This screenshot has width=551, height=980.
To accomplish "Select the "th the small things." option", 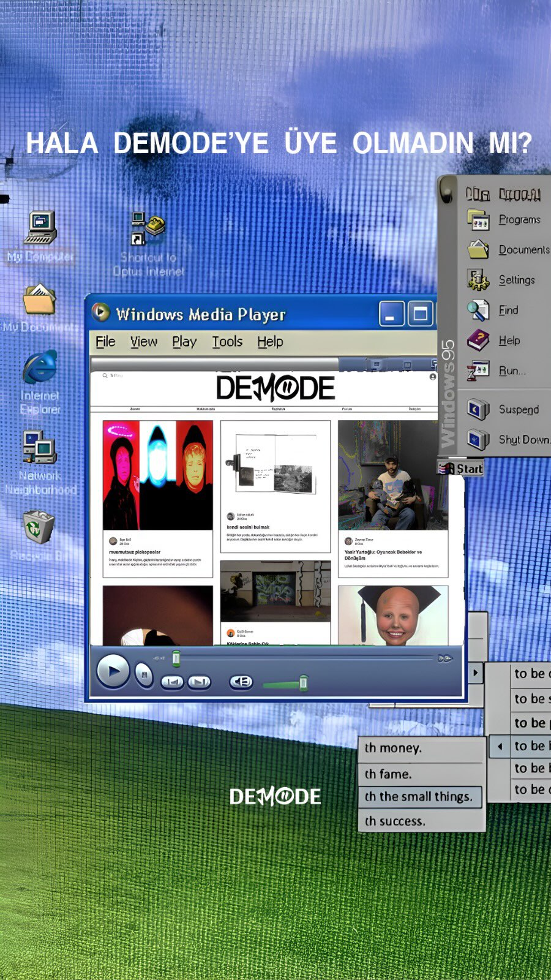I will 419,797.
